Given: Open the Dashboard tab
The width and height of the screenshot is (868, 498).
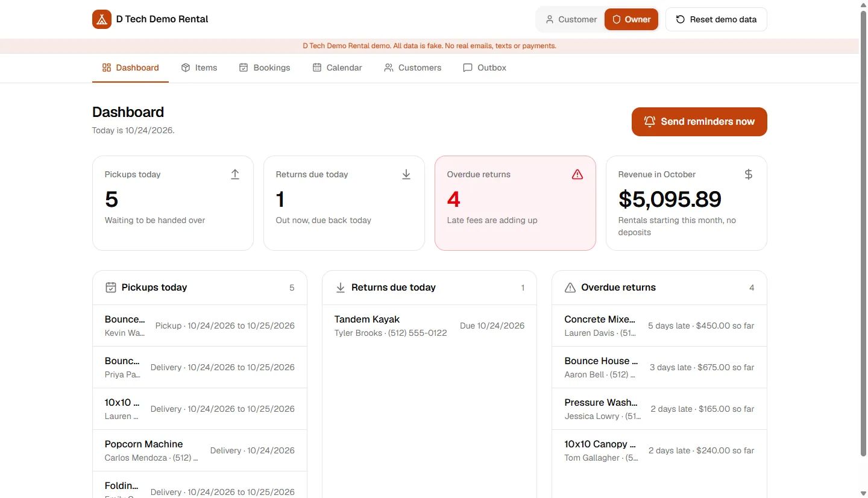Looking at the screenshot, I should point(130,68).
